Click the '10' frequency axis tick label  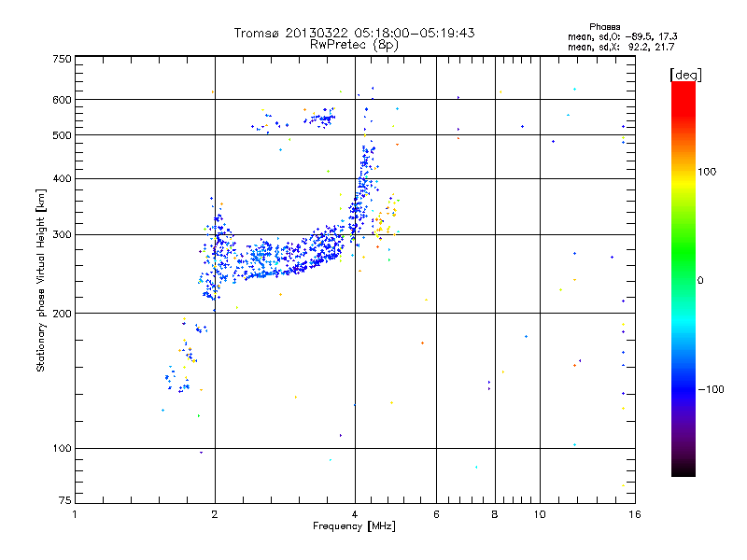click(540, 514)
